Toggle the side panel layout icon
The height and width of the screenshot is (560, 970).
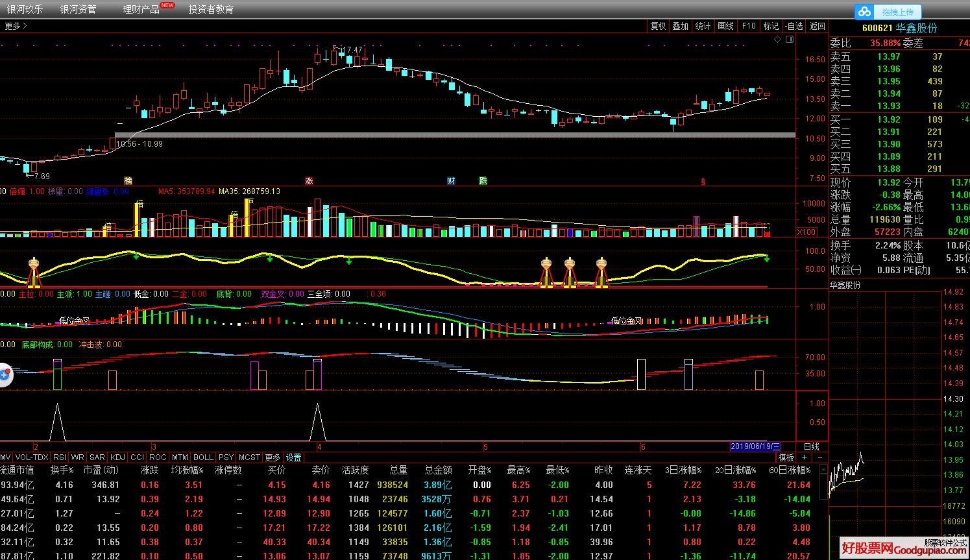(x=790, y=40)
